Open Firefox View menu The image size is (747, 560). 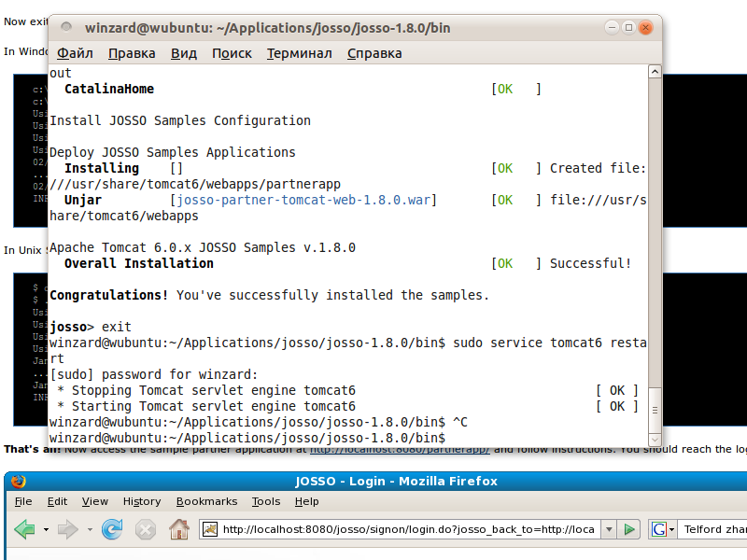point(95,501)
